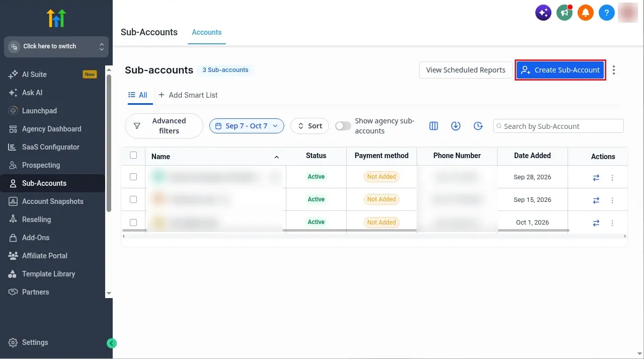Open Affiliate Portal in sidebar

pos(52,256)
